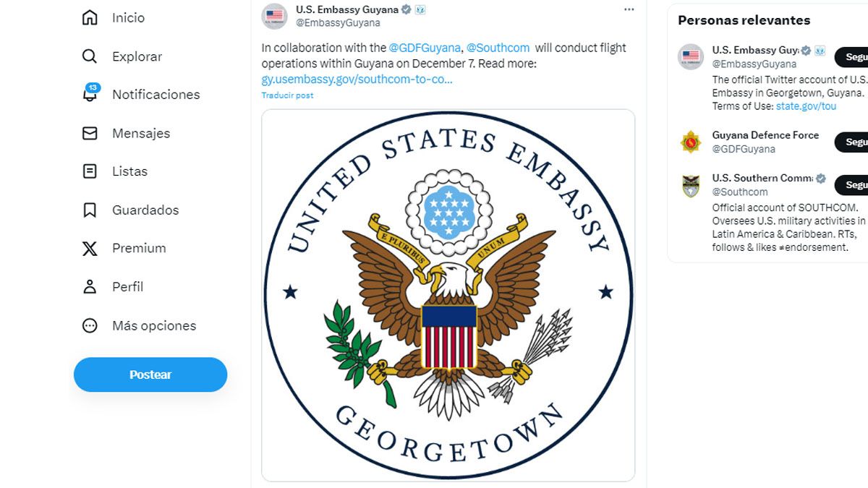The image size is (868, 488).
Task: Click the Postear button
Action: tap(150, 374)
